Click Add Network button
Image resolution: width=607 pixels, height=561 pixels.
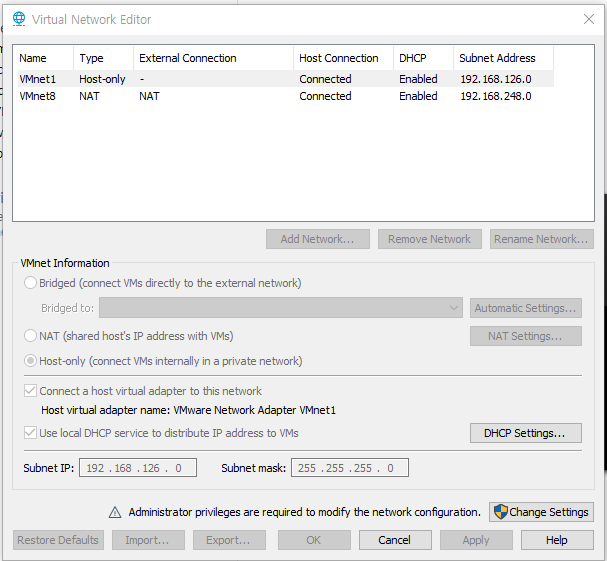(x=317, y=239)
